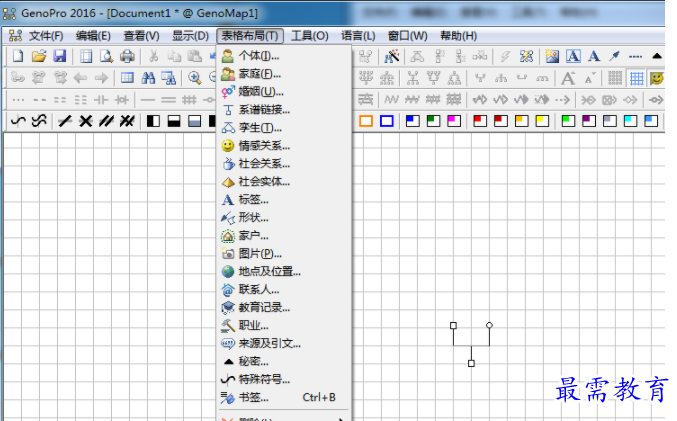677x421 pixels.
Task: Select the female circle symbol on canvas
Action: [489, 325]
